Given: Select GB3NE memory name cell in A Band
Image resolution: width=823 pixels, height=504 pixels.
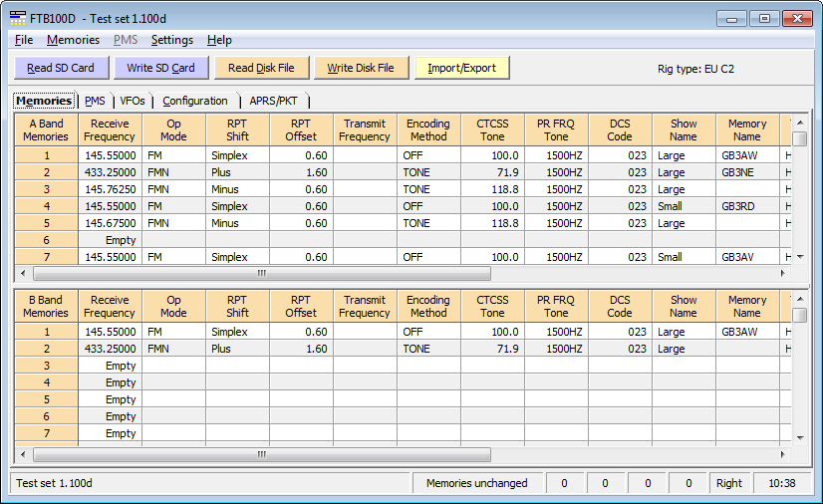Looking at the screenshot, I should (747, 172).
